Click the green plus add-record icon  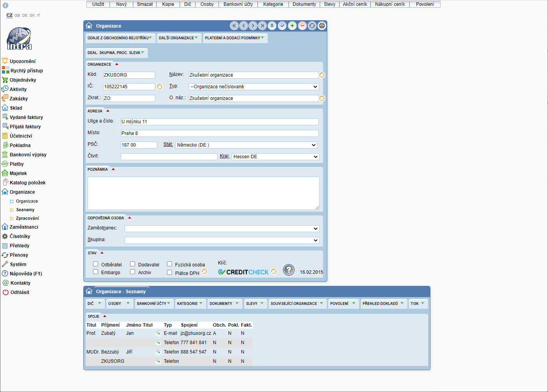point(292,26)
